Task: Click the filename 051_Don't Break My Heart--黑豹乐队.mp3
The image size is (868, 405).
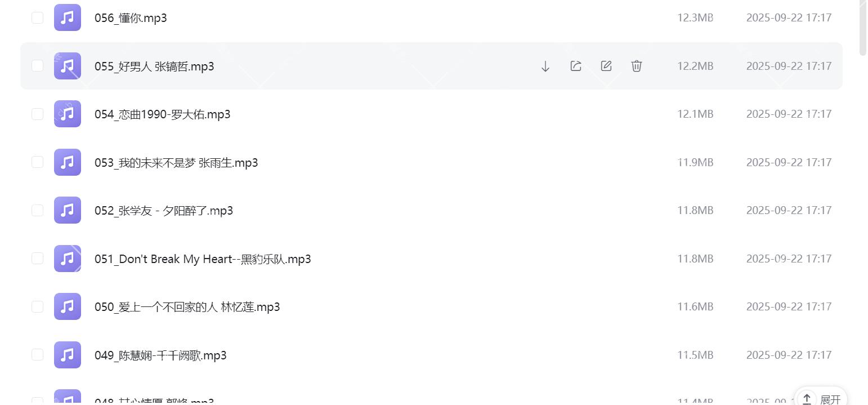Action: (203, 259)
